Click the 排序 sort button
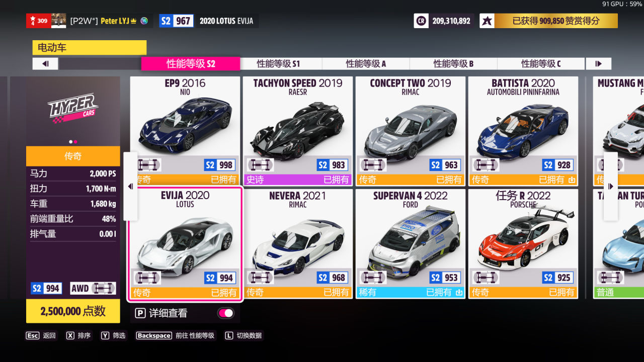Viewport: 644px width, 362px height. pos(78,335)
